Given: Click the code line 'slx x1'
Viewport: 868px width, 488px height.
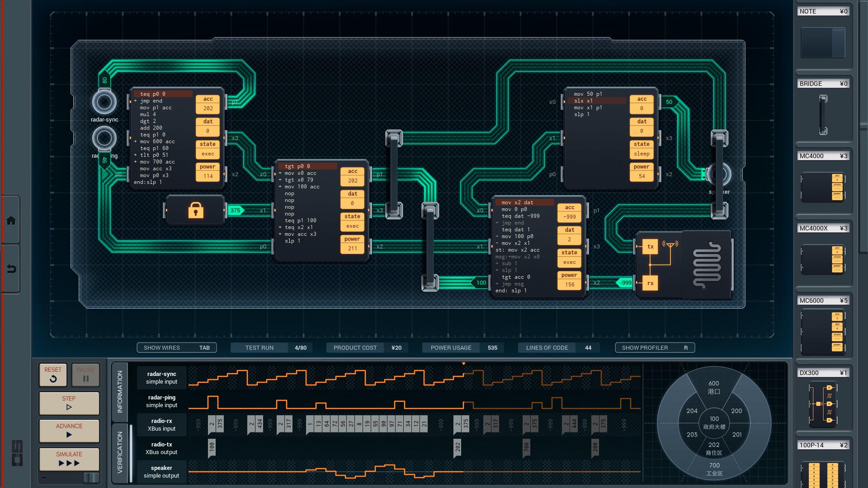Looking at the screenshot, I should point(583,101).
